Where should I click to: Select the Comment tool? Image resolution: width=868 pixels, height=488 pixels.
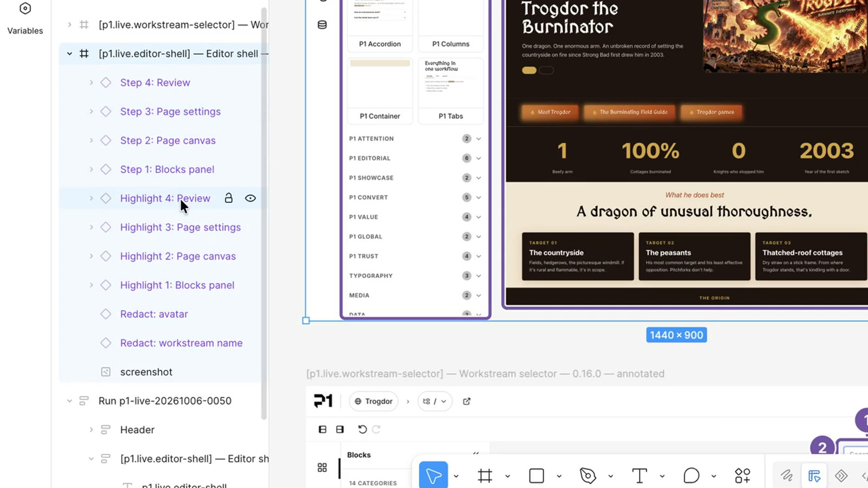(691, 476)
